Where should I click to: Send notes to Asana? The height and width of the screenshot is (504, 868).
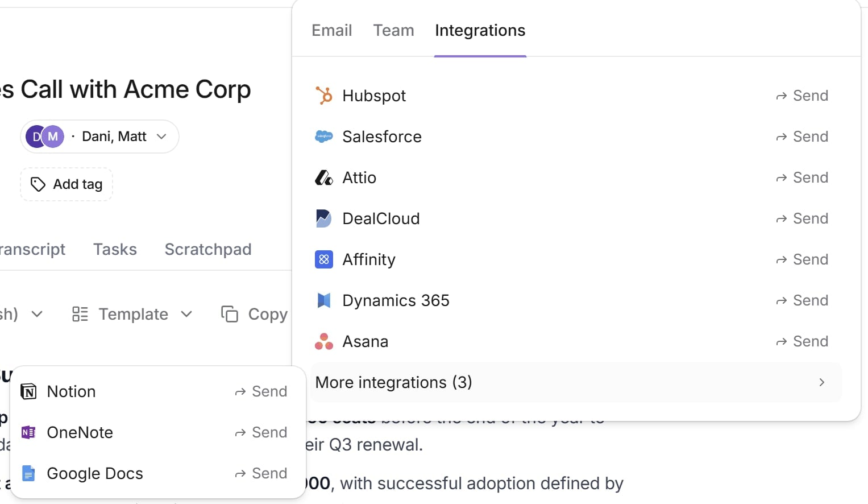pos(802,341)
